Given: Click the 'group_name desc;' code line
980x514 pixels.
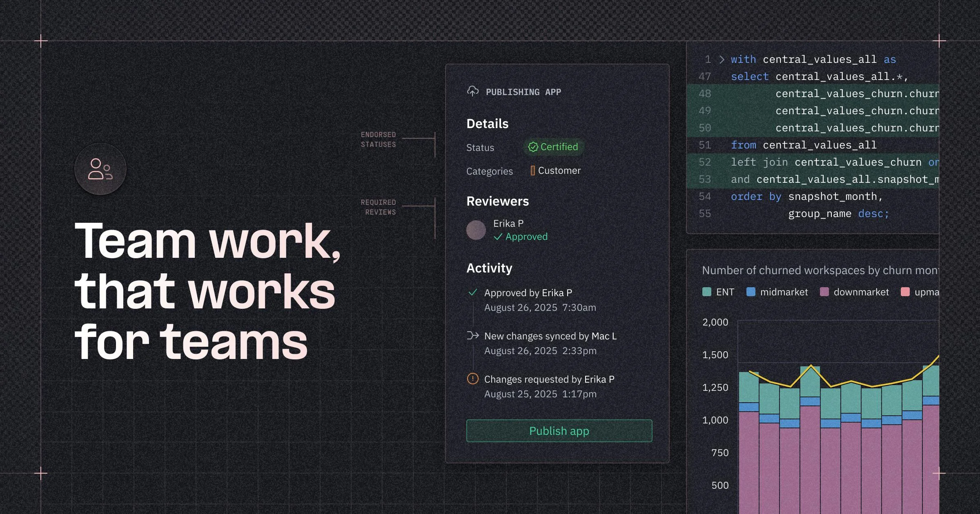Looking at the screenshot, I should [838, 214].
